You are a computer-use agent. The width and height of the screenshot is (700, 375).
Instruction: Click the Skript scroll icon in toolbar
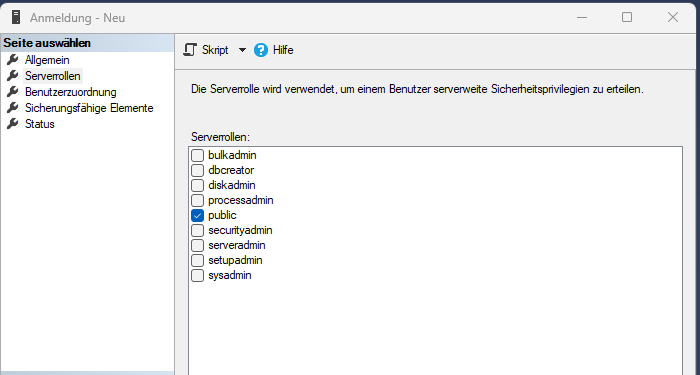190,50
